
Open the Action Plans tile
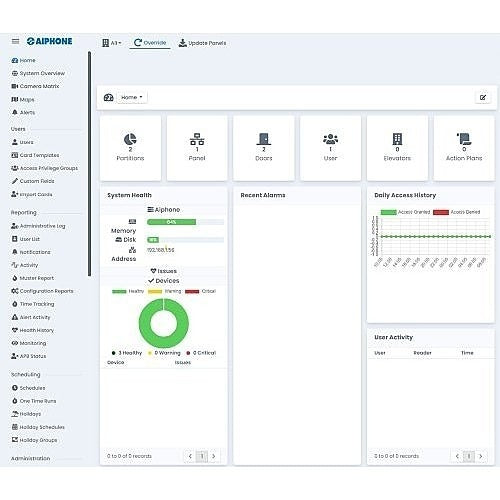464,148
